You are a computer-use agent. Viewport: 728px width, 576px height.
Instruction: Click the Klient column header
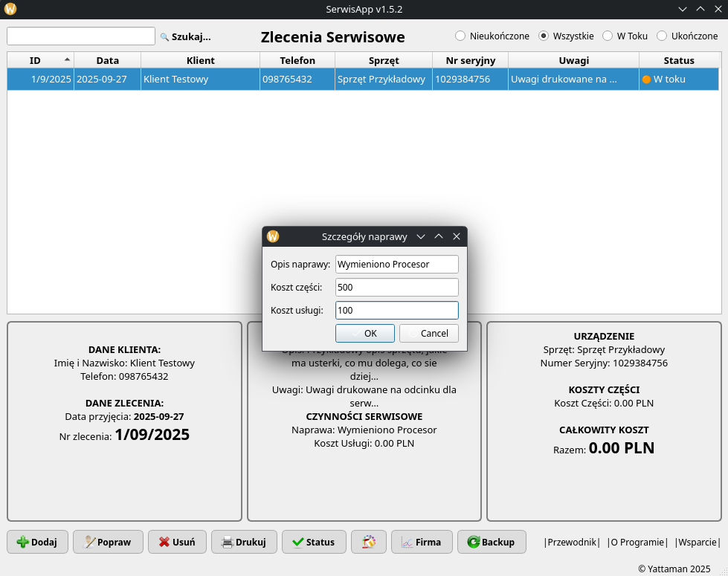click(x=200, y=60)
